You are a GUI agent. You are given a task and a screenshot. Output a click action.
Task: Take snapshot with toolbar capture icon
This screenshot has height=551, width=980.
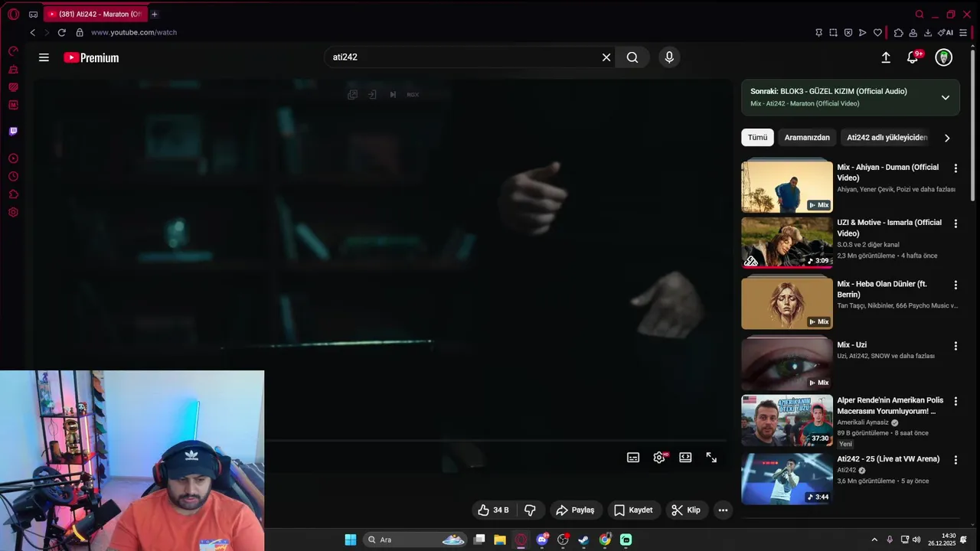[833, 33]
